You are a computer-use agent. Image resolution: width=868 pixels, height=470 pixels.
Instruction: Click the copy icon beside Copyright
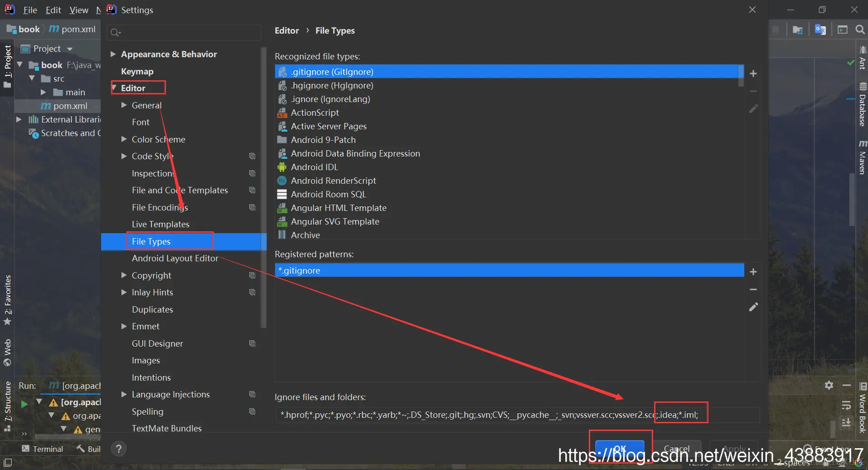pos(252,275)
